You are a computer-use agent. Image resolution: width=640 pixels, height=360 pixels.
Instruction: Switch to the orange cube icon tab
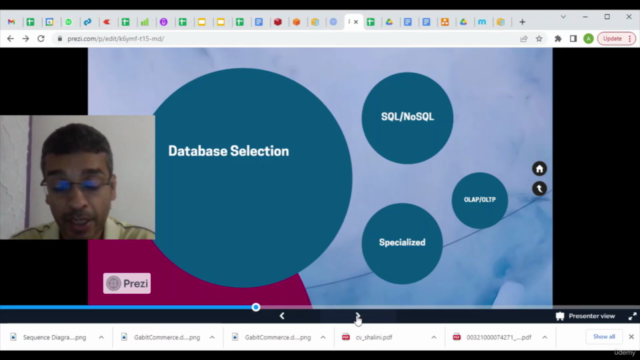click(296, 22)
